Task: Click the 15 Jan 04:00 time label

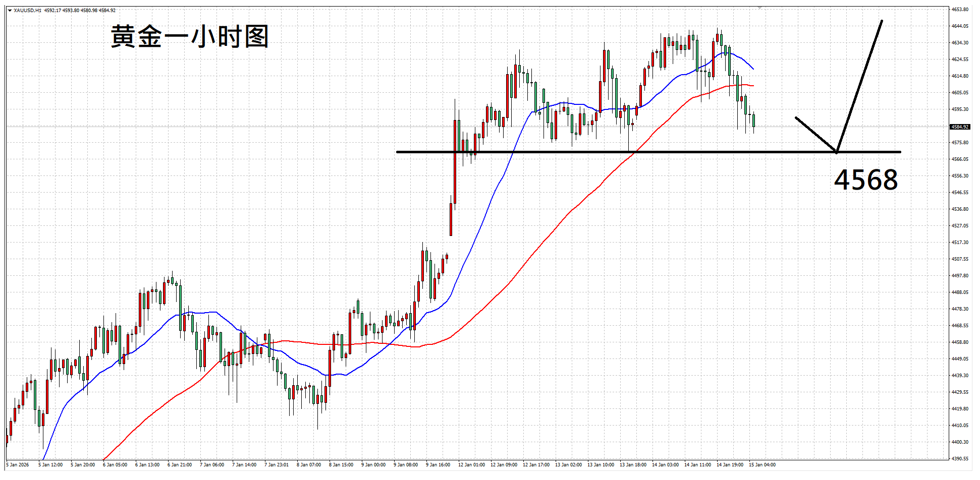Action: (x=762, y=465)
